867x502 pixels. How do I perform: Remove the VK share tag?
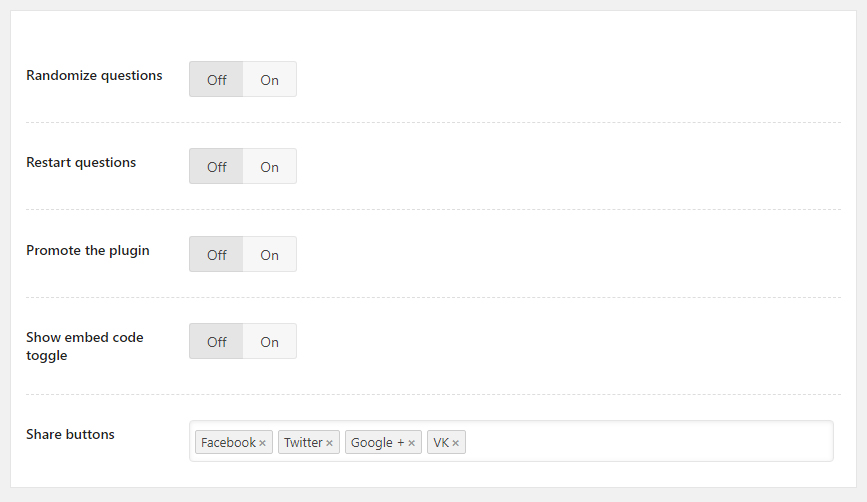456,443
